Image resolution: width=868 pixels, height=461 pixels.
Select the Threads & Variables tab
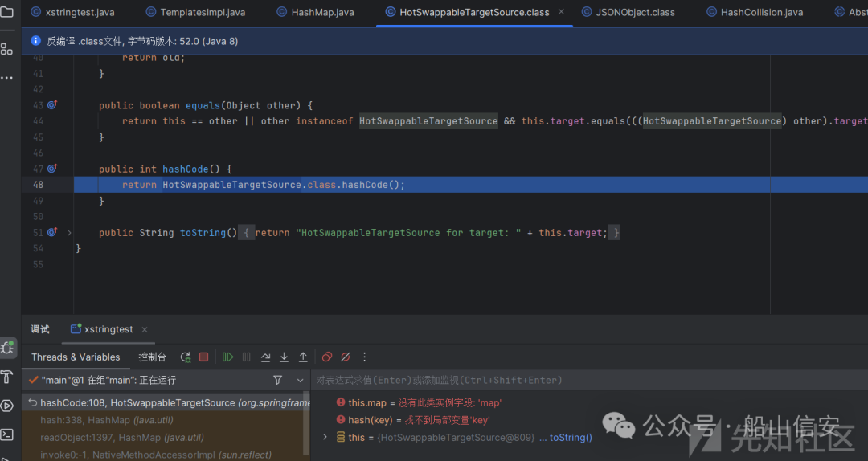76,357
